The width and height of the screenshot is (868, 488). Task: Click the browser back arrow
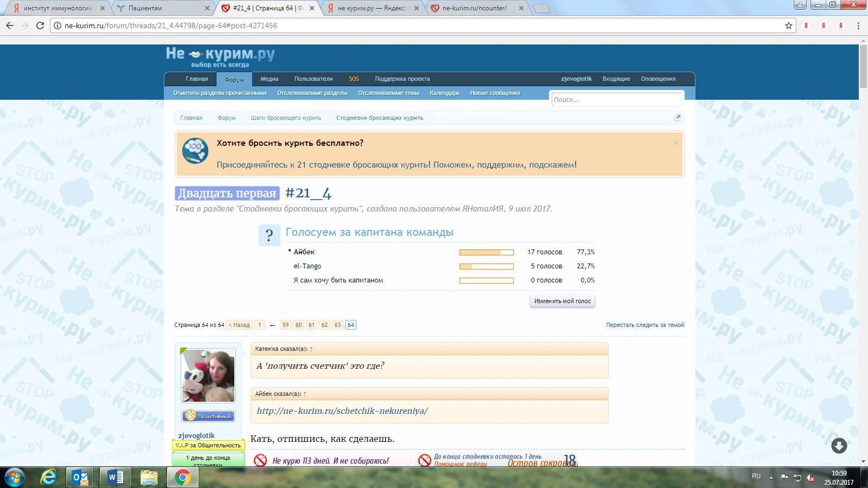[x=10, y=25]
